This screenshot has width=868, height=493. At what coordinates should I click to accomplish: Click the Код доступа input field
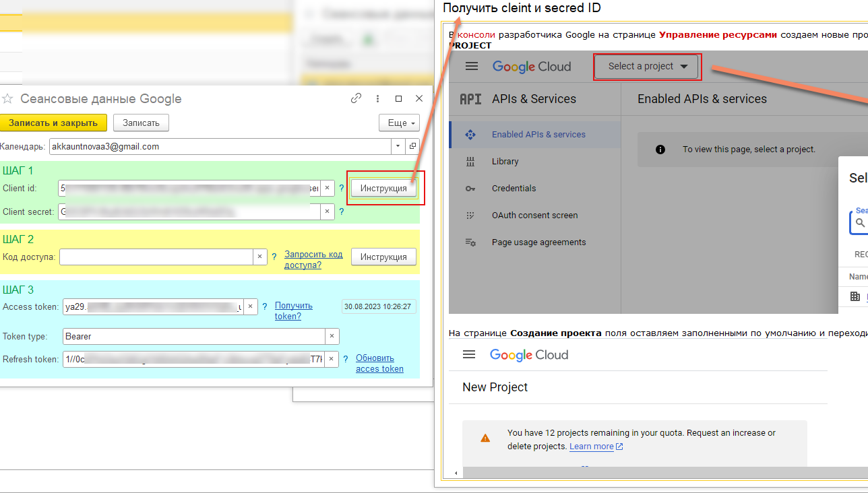tap(156, 257)
